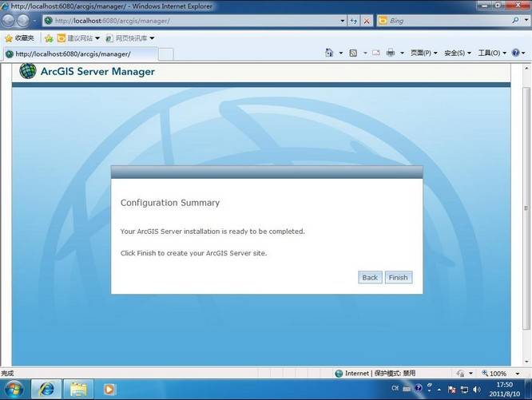The height and width of the screenshot is (400, 532).
Task: Click the Print icon
Action: (x=391, y=53)
